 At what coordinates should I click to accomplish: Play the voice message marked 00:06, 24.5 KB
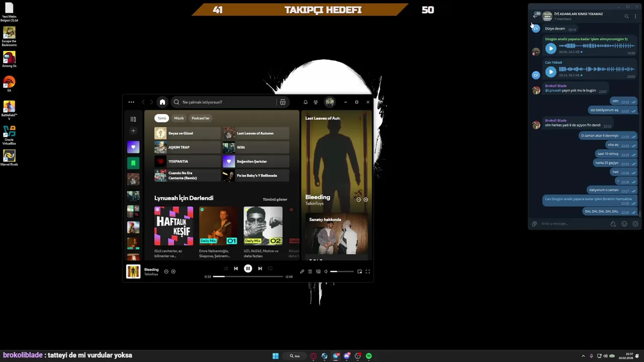point(550,49)
